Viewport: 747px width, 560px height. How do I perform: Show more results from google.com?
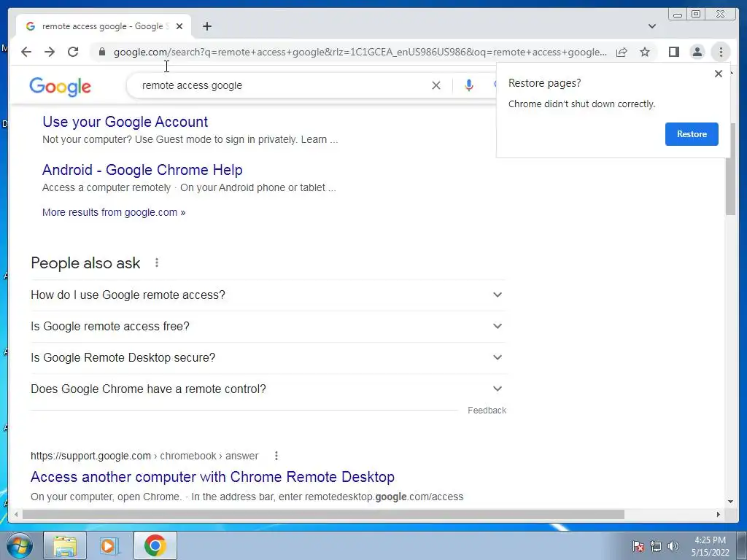(114, 212)
